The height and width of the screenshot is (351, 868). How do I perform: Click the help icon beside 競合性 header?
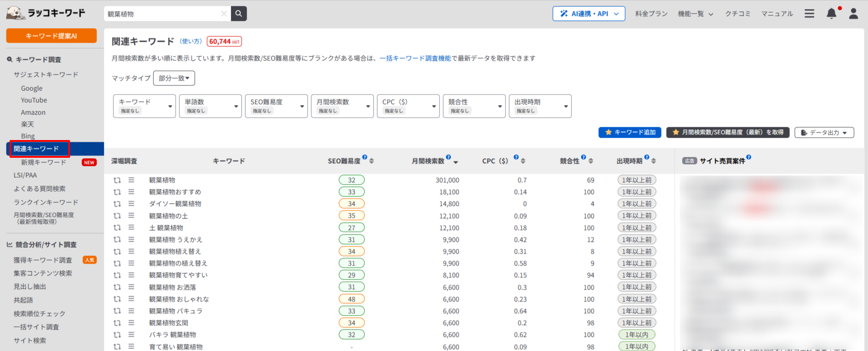click(x=584, y=157)
